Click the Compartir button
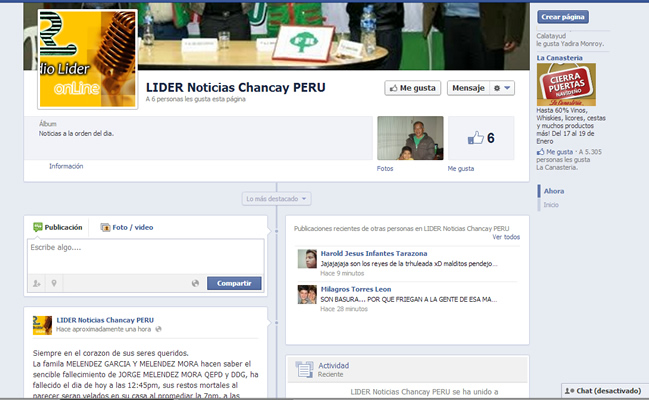Image resolution: width=649 pixels, height=400 pixels. (234, 283)
